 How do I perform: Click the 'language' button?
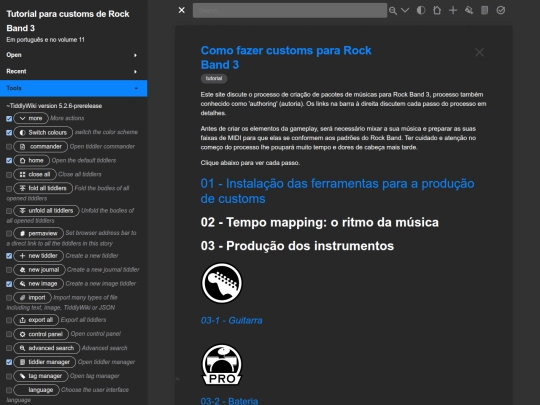click(x=36, y=390)
